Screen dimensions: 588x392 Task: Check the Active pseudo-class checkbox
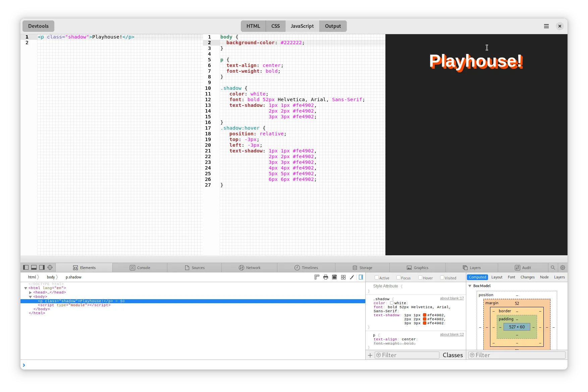click(x=376, y=277)
